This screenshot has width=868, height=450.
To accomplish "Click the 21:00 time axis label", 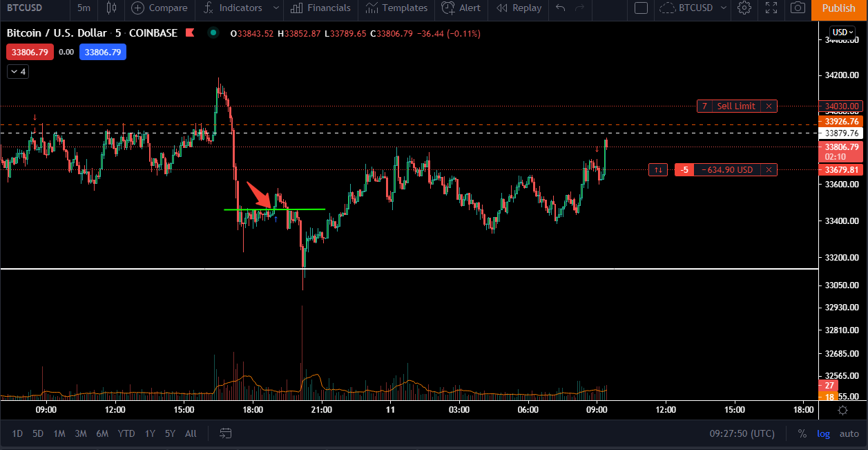I will (x=322, y=410).
